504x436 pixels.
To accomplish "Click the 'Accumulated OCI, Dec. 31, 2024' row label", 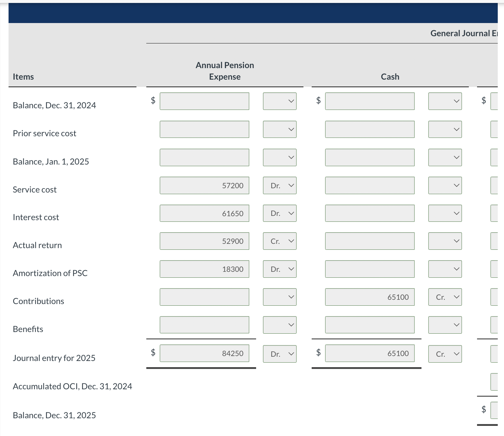I will pos(72,386).
